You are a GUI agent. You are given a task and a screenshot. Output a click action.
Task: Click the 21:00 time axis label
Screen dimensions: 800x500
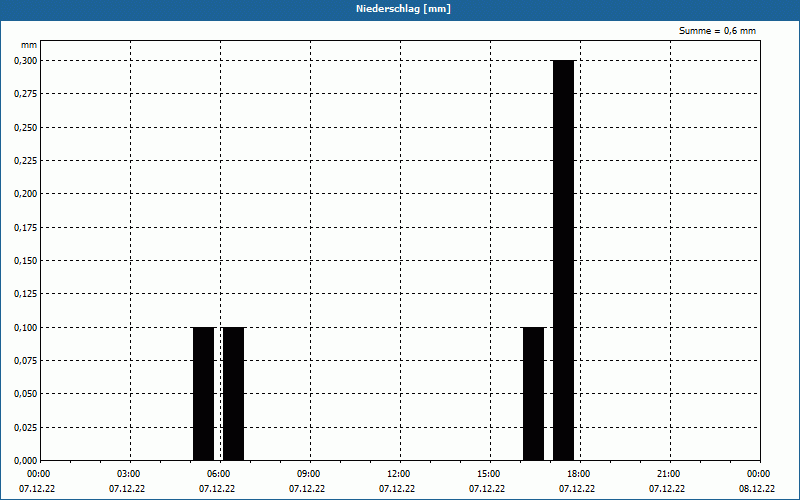coord(668,474)
